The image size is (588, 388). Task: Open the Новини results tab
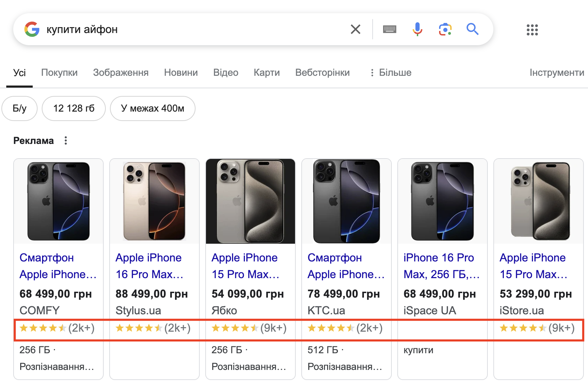[x=181, y=72]
